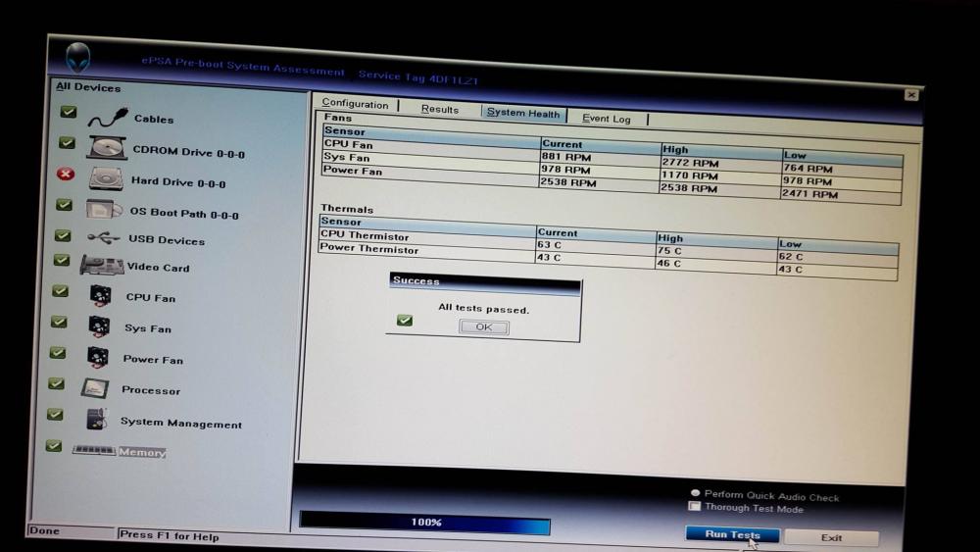
Task: Click the Alienware logo icon
Action: click(77, 58)
